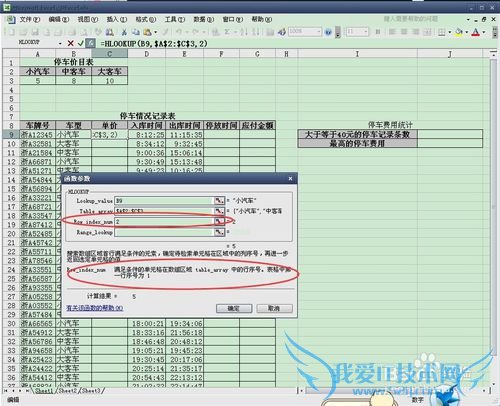The width and height of the screenshot is (500, 406).
Task: Open the Fill Color dropdown arrow
Action: 467,32
